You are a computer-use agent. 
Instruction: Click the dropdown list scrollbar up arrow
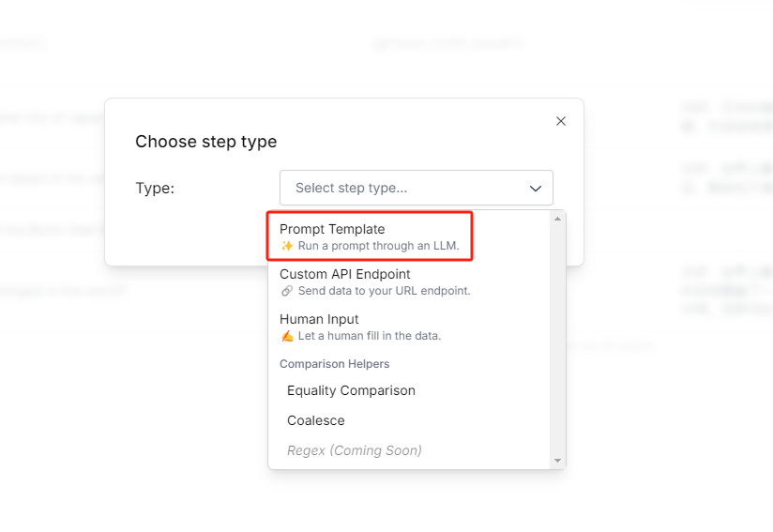(557, 219)
